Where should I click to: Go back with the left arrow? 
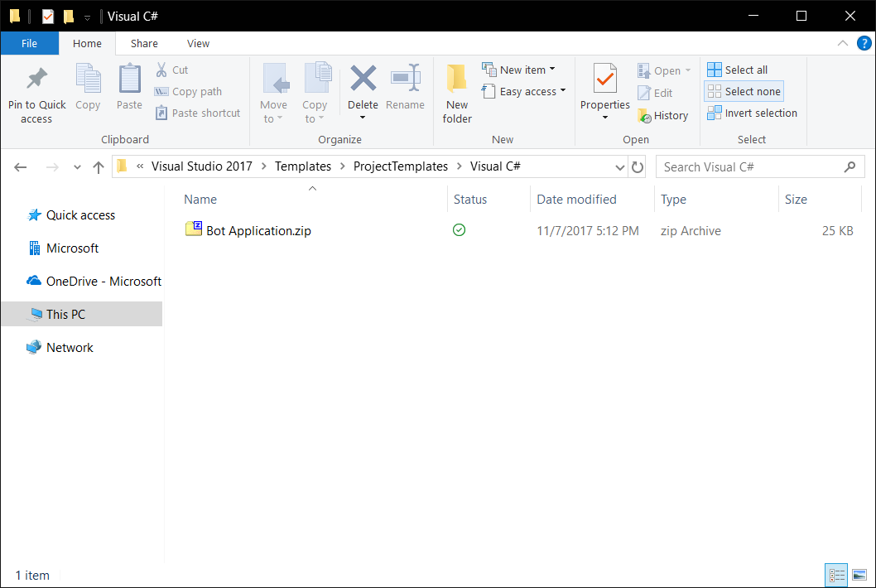pyautogui.click(x=21, y=167)
